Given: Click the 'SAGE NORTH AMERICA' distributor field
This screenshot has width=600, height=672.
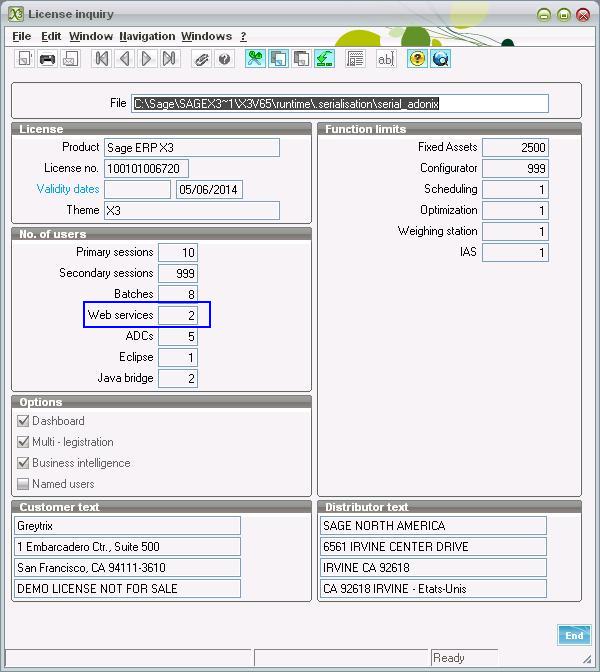Looking at the screenshot, I should (433, 525).
